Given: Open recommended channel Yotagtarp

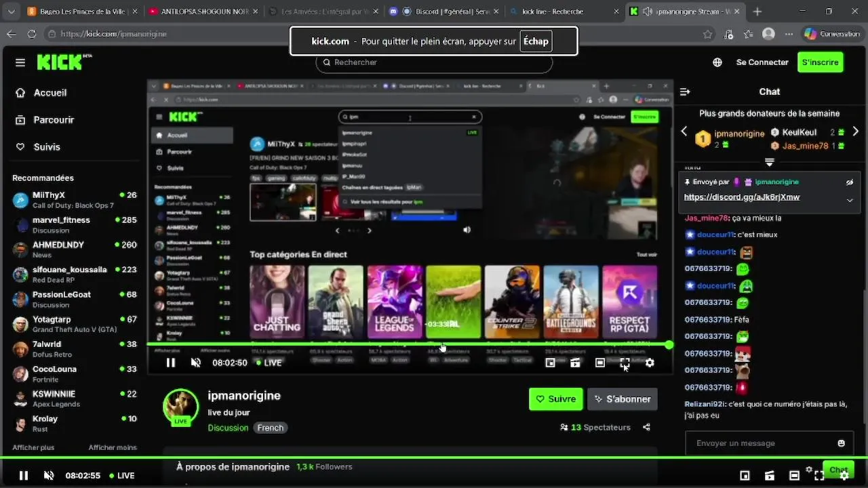Looking at the screenshot, I should [x=75, y=324].
